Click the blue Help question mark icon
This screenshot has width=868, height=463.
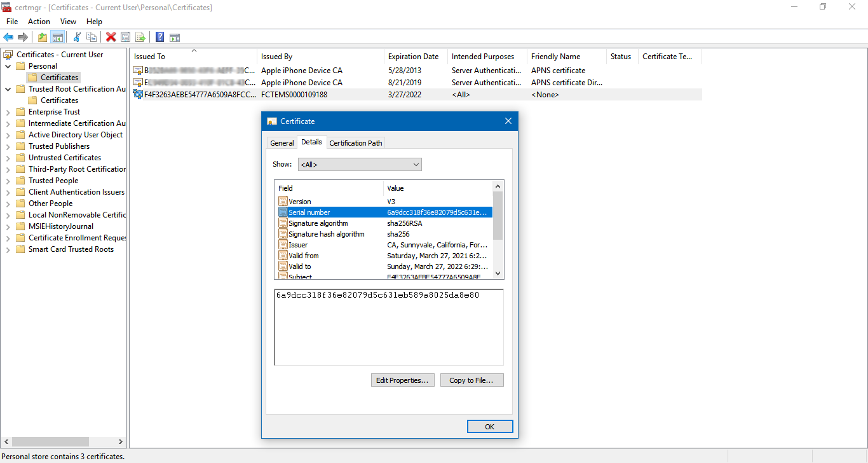click(x=159, y=38)
